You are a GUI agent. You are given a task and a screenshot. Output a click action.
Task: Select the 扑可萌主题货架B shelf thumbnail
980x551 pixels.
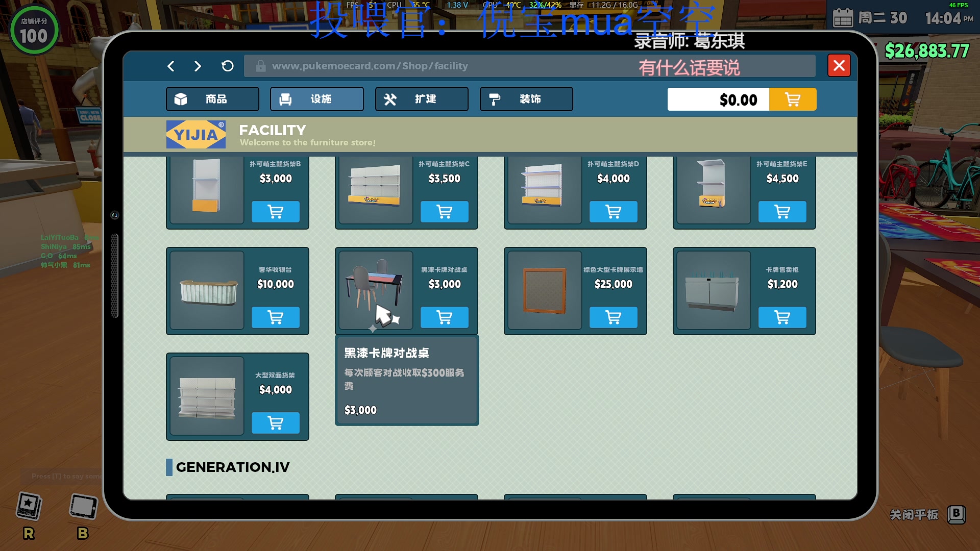(207, 190)
